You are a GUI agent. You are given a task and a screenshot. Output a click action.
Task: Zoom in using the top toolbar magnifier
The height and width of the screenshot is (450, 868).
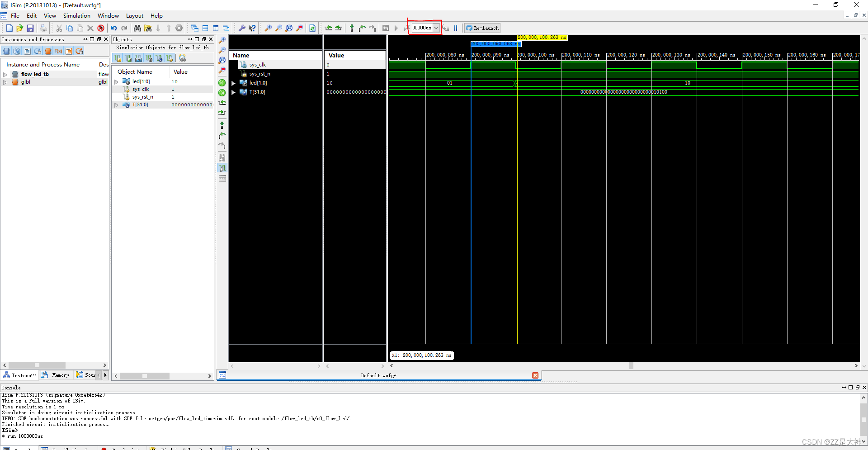[x=268, y=28]
